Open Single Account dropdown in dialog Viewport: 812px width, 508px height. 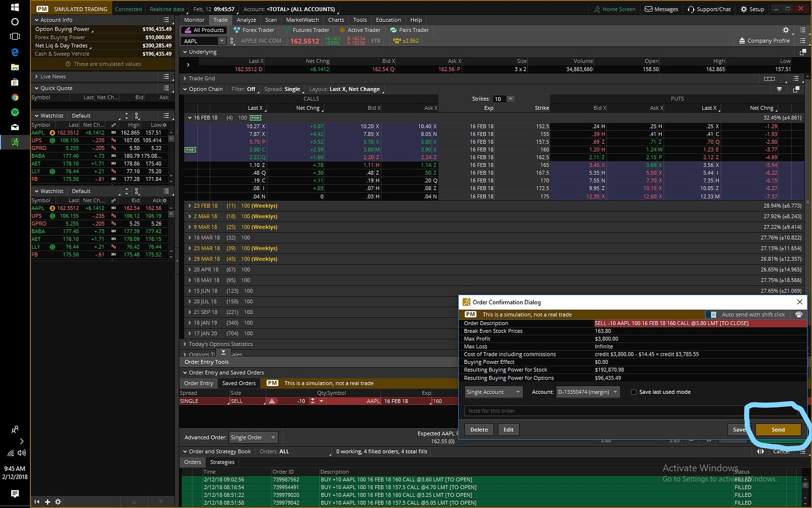(493, 392)
